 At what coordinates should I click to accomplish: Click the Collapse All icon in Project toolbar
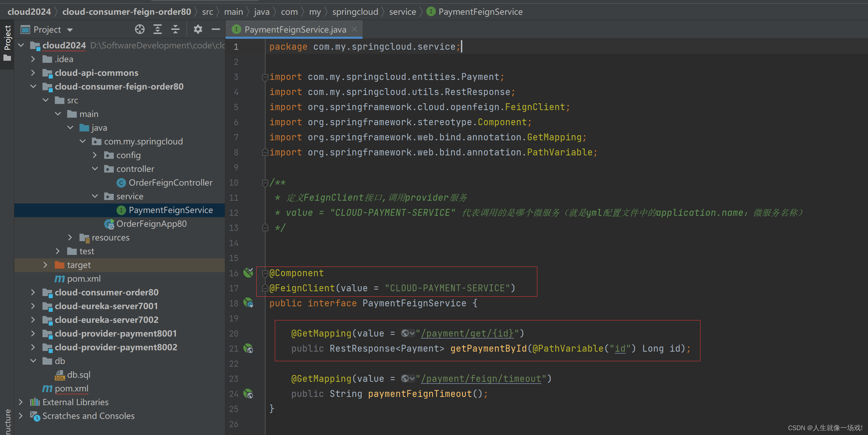[175, 30]
